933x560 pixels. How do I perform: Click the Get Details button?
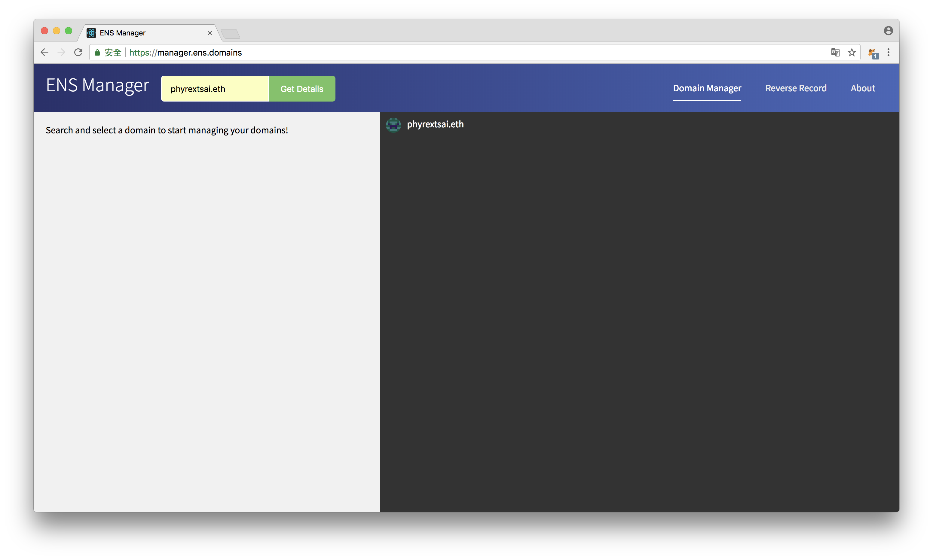(x=301, y=89)
